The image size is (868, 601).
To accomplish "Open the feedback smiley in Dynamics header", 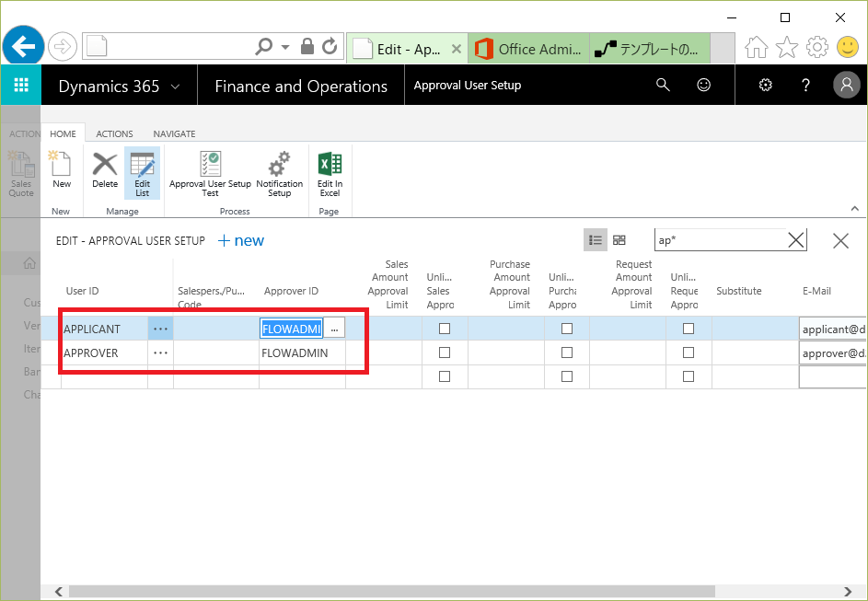I will 703,85.
